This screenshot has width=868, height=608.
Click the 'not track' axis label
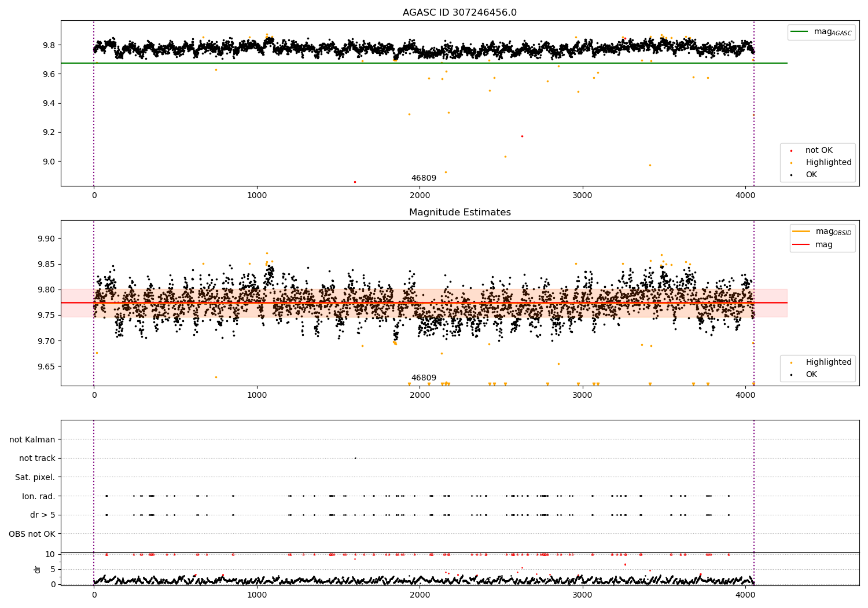pos(37,459)
